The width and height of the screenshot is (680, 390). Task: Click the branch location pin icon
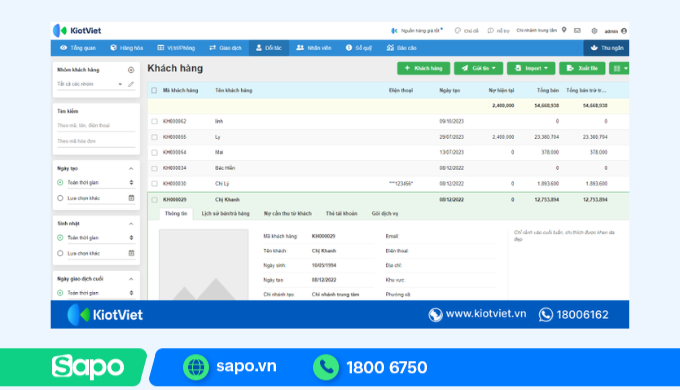(564, 30)
